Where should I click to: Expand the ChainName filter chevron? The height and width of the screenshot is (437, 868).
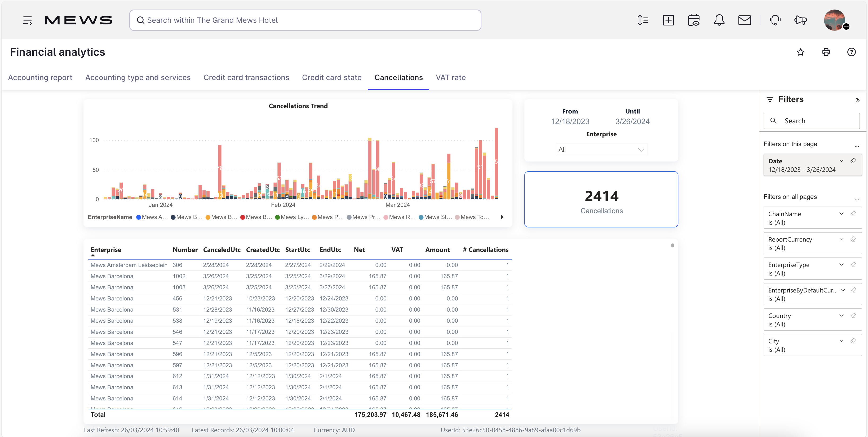tap(842, 213)
